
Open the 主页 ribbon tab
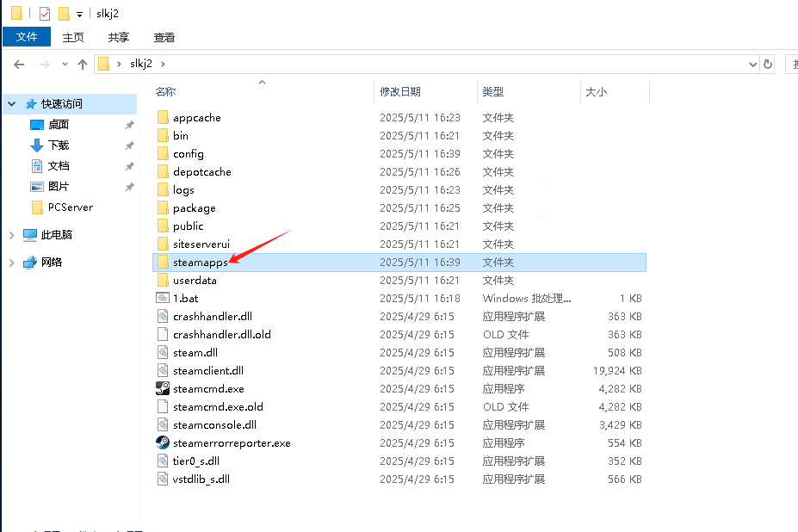(x=73, y=37)
